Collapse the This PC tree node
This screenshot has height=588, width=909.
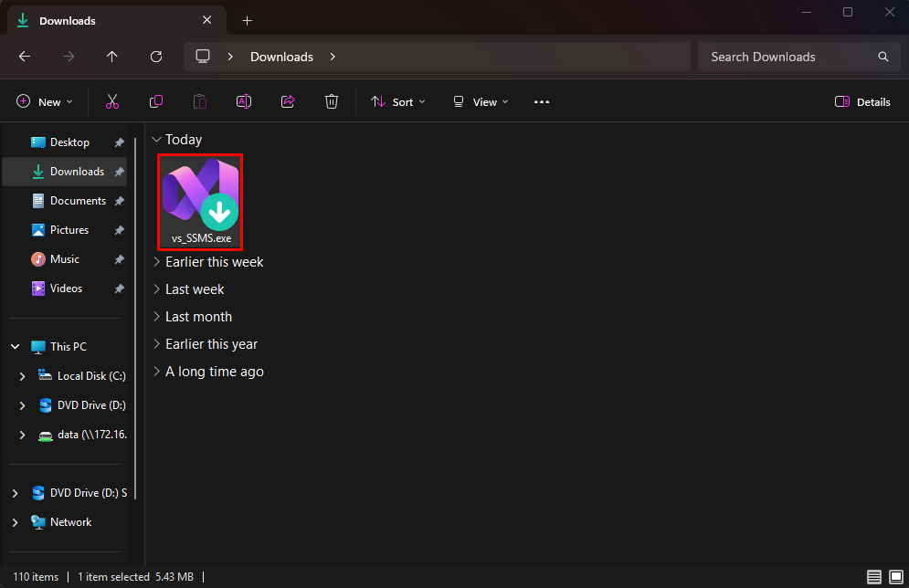coord(15,346)
